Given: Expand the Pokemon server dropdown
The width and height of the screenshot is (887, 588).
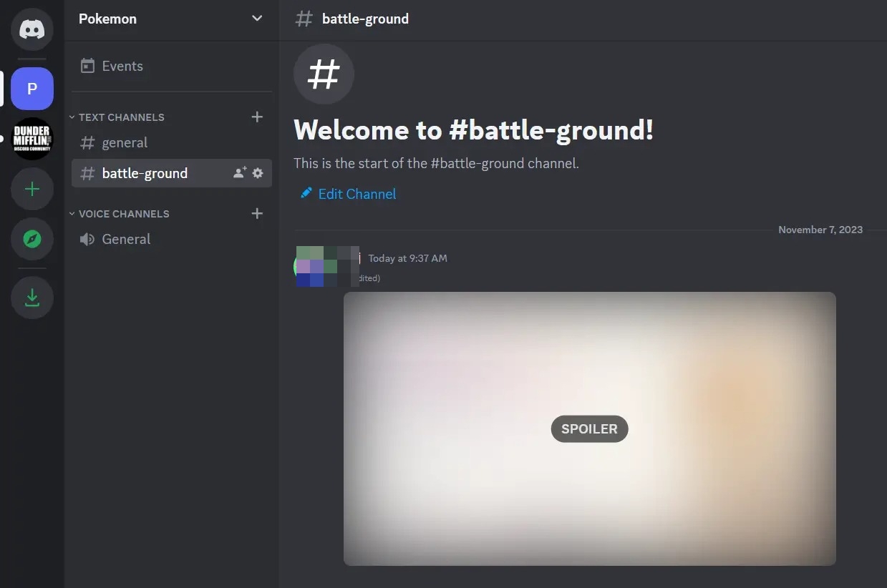Looking at the screenshot, I should (257, 19).
